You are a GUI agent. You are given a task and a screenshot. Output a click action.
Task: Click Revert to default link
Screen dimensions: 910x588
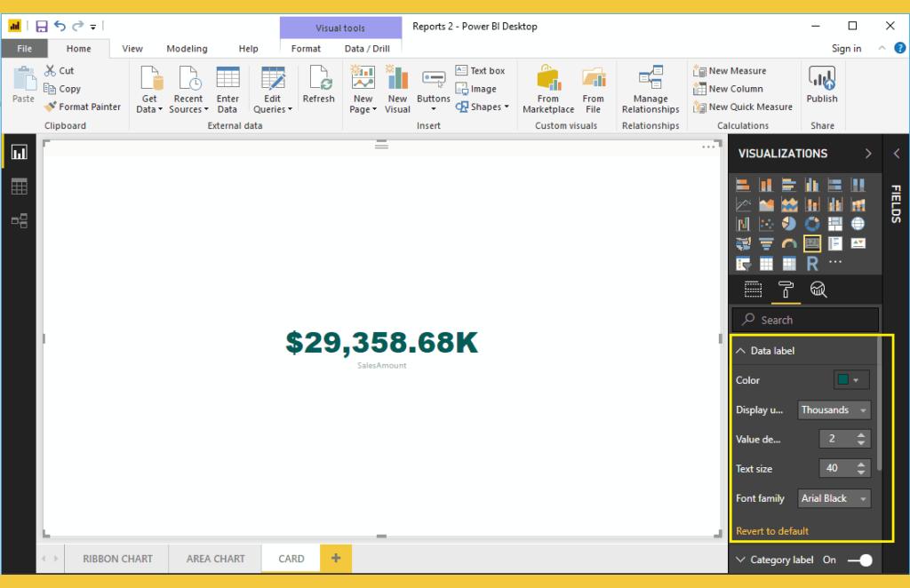point(772,531)
